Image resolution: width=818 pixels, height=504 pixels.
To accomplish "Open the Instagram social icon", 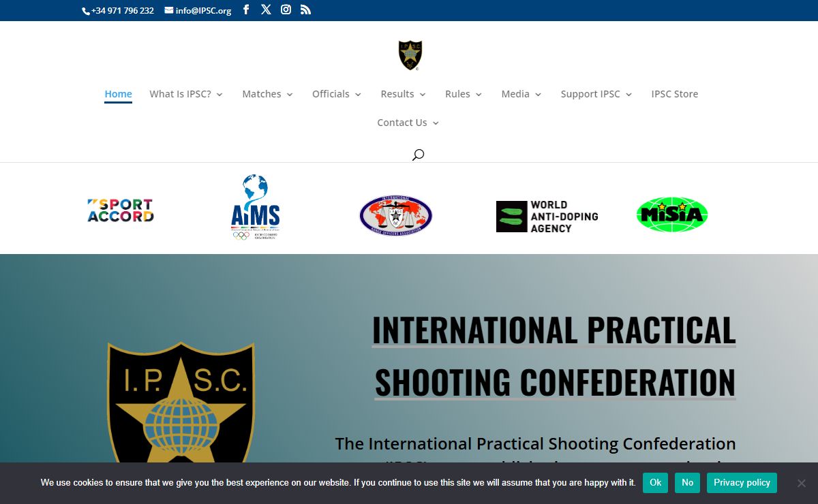I will coord(286,10).
